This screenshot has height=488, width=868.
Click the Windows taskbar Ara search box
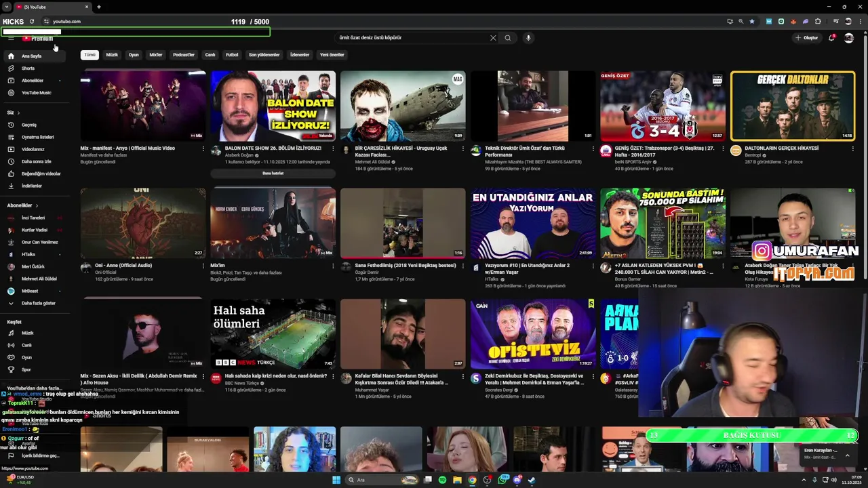pos(383,480)
